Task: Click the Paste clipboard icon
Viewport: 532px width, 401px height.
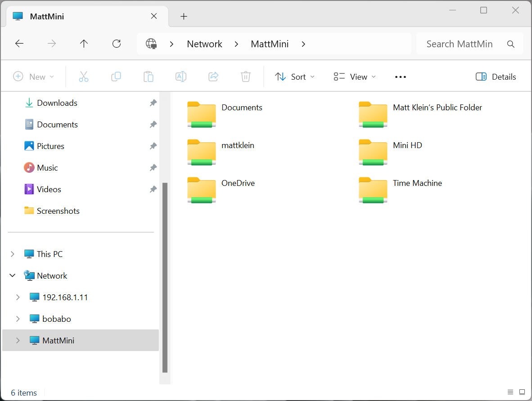Action: point(149,77)
